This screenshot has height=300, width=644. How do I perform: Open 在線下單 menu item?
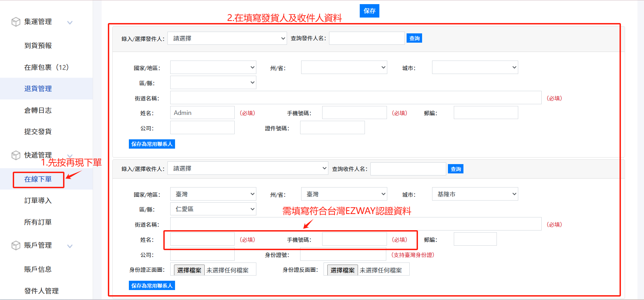pos(38,179)
